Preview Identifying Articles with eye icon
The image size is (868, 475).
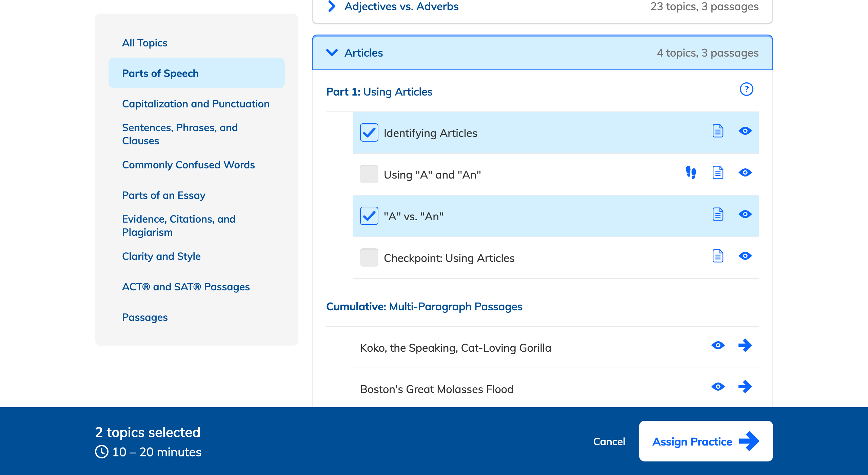pos(745,131)
